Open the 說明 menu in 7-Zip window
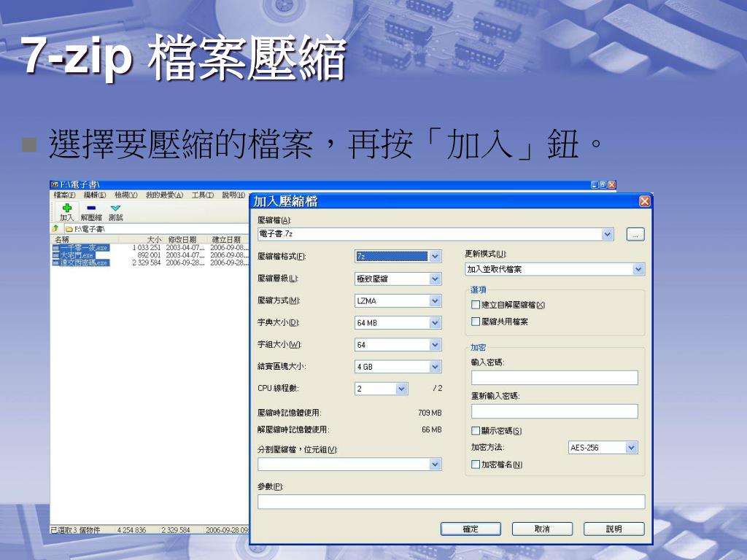This screenshot has width=747, height=560. point(233,195)
